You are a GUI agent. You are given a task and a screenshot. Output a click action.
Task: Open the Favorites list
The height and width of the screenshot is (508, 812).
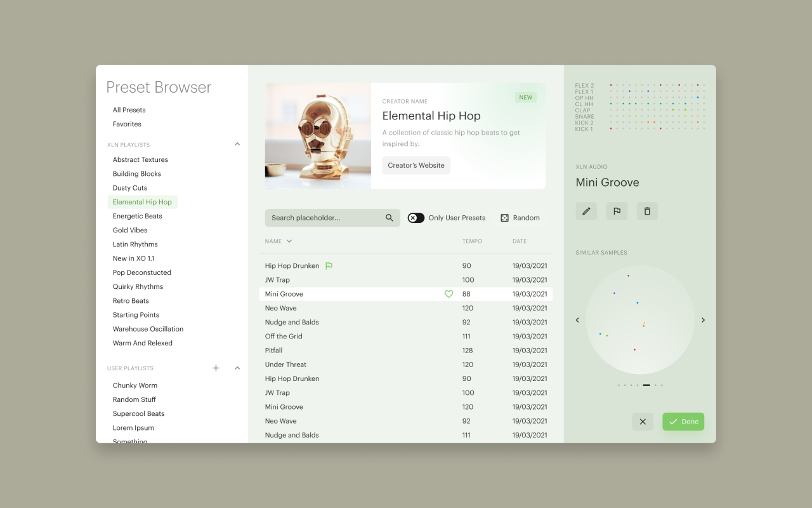pyautogui.click(x=127, y=124)
